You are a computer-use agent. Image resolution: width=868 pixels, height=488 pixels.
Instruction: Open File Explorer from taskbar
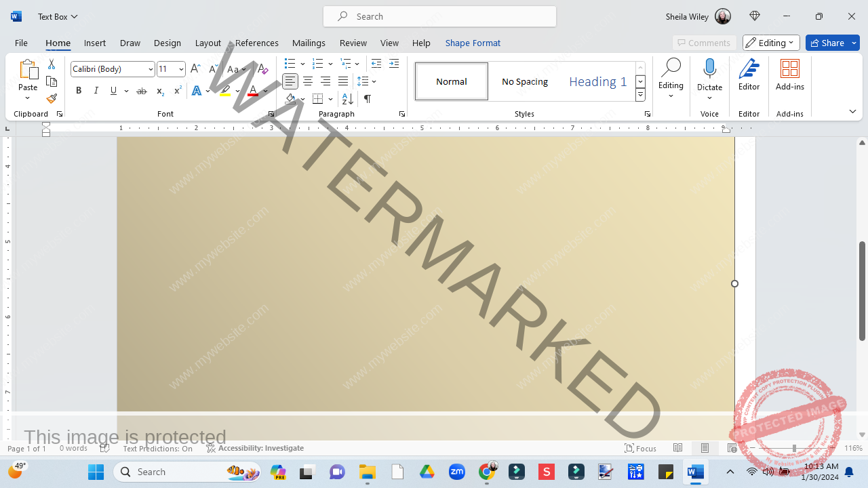(367, 472)
